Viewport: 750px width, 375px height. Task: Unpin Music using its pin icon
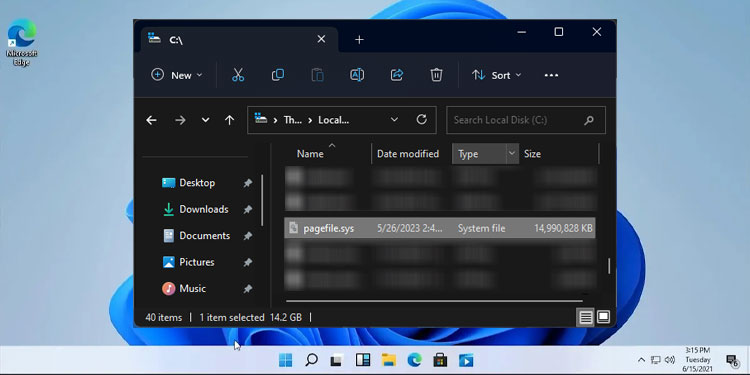pyautogui.click(x=247, y=289)
